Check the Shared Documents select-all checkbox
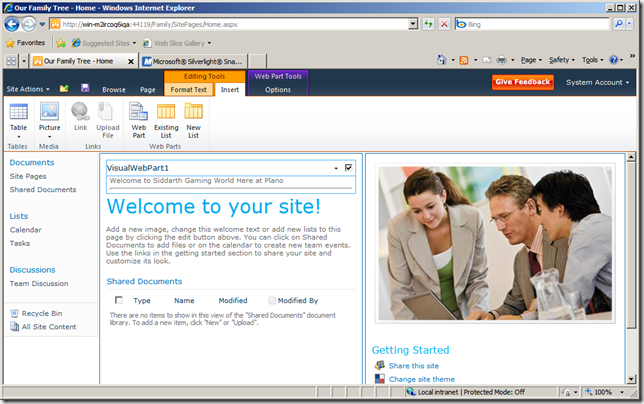 (x=119, y=300)
